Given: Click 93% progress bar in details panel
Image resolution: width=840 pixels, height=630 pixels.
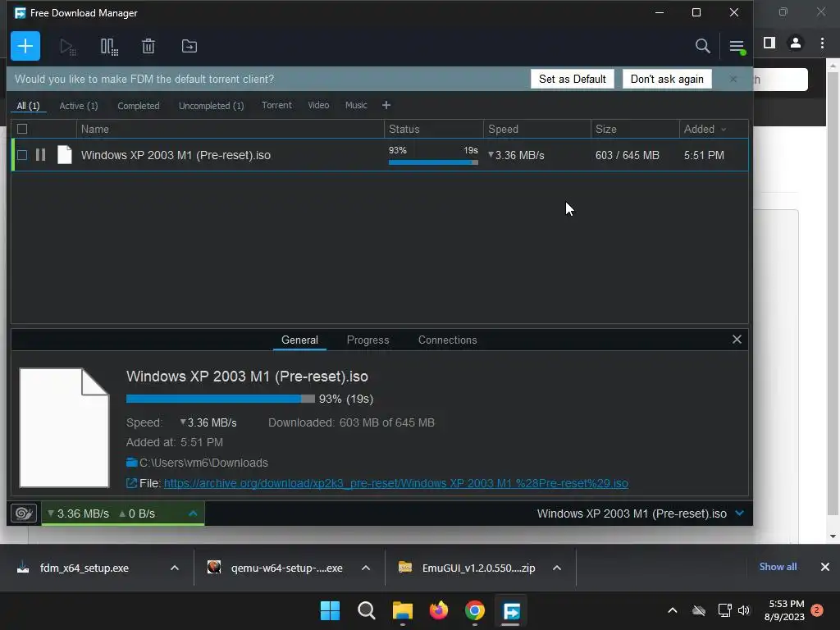Looking at the screenshot, I should pos(220,399).
